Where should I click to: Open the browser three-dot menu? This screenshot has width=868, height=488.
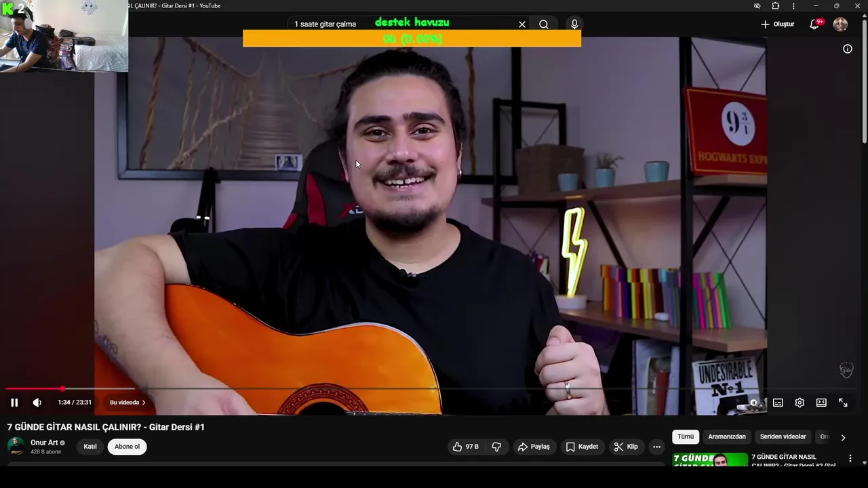[x=793, y=6]
